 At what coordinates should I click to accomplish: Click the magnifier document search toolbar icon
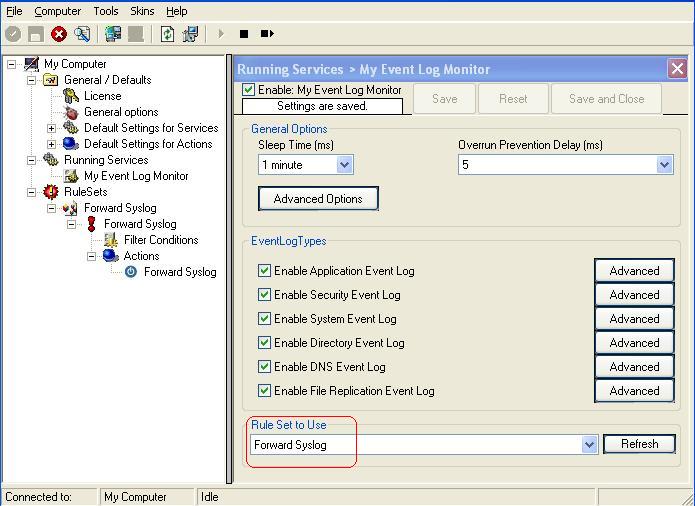[x=82, y=34]
